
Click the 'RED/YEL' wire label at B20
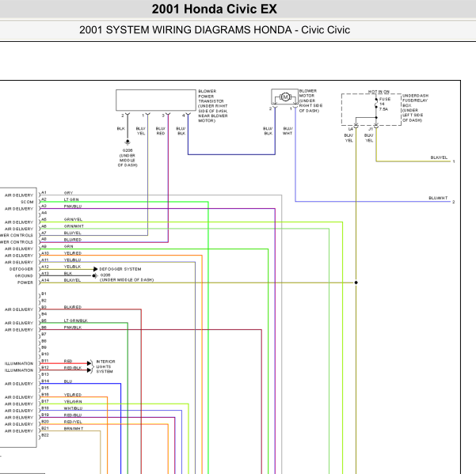tap(73, 422)
